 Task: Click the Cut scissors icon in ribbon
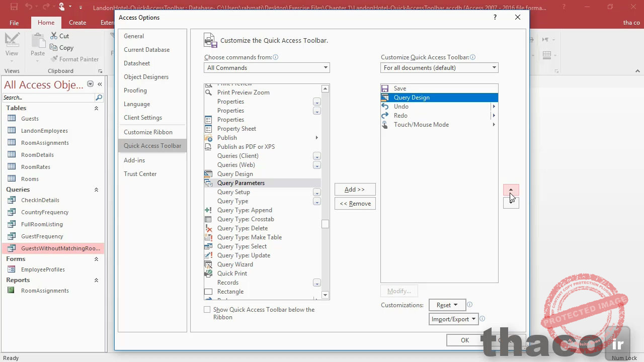pyautogui.click(x=54, y=36)
